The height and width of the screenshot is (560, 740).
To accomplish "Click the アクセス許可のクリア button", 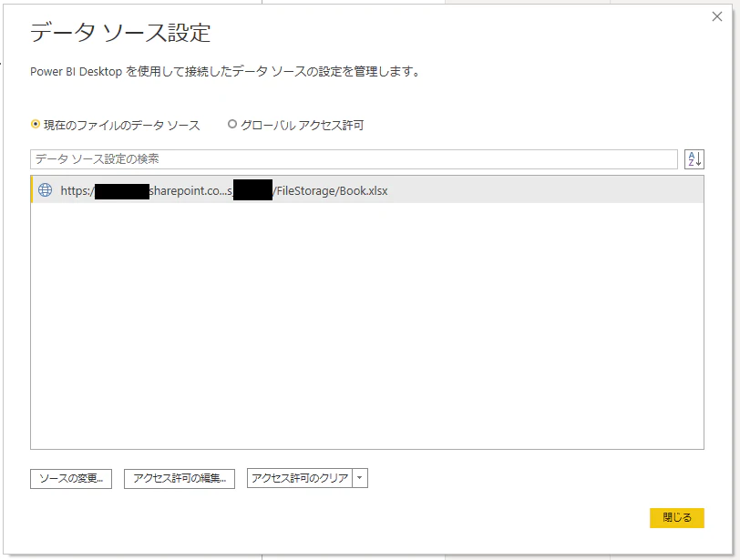I will [x=300, y=478].
